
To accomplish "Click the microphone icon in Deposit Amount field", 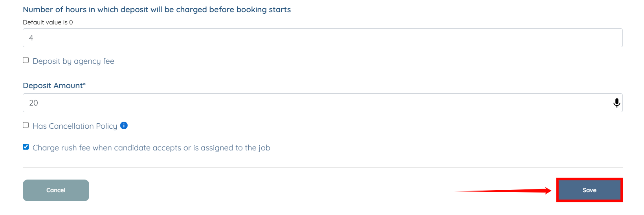I will click(616, 103).
